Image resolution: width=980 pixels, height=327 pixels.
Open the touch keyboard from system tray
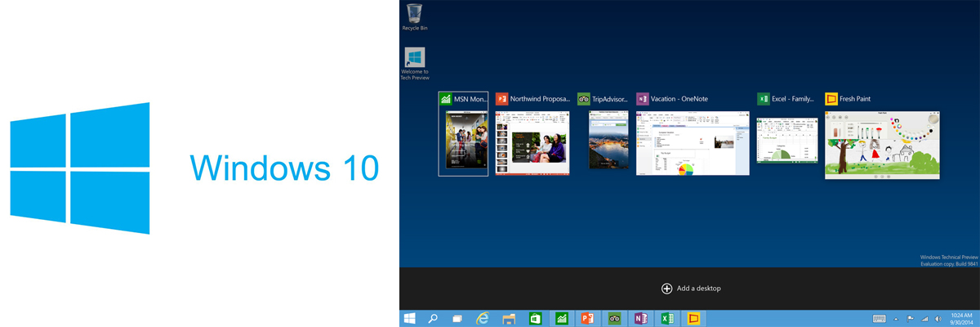point(880,318)
